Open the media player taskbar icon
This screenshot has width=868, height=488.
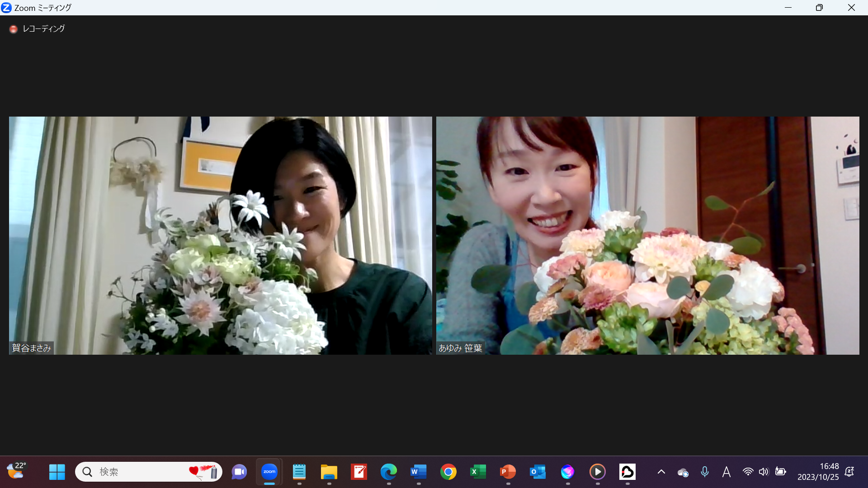[598, 472]
